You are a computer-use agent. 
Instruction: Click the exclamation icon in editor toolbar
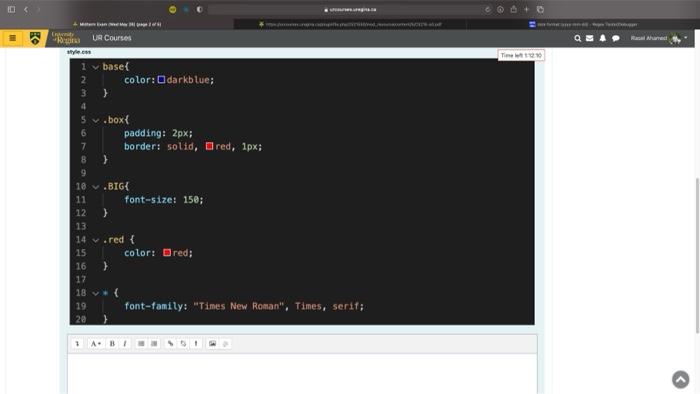pos(196,344)
